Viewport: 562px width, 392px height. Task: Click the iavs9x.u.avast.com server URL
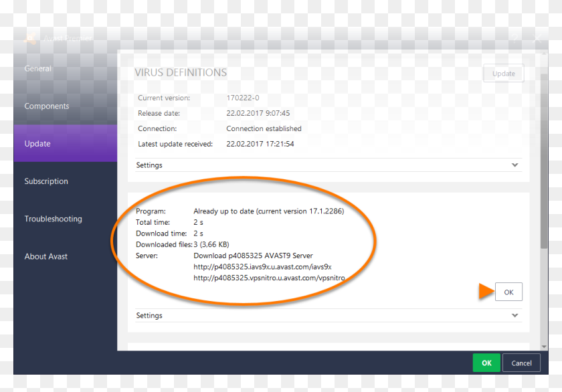(x=262, y=267)
